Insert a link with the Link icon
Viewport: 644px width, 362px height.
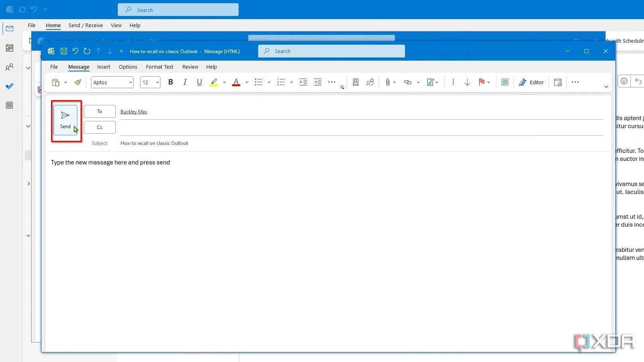[407, 82]
